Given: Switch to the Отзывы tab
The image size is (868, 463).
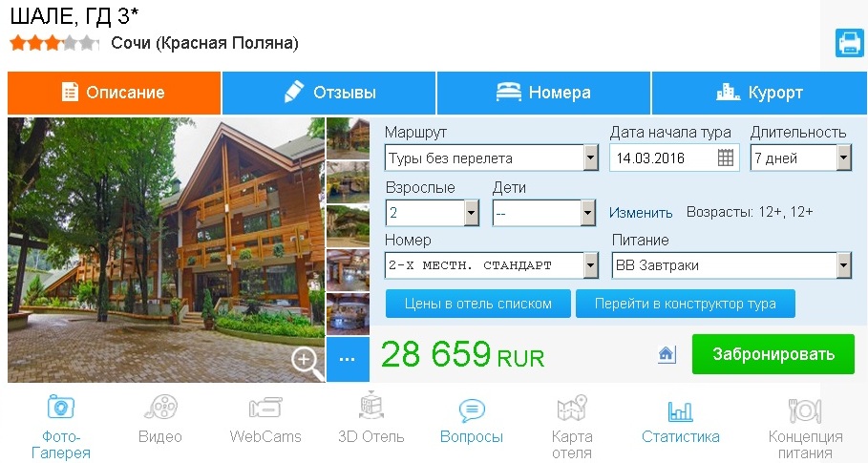Looking at the screenshot, I should pos(329,93).
